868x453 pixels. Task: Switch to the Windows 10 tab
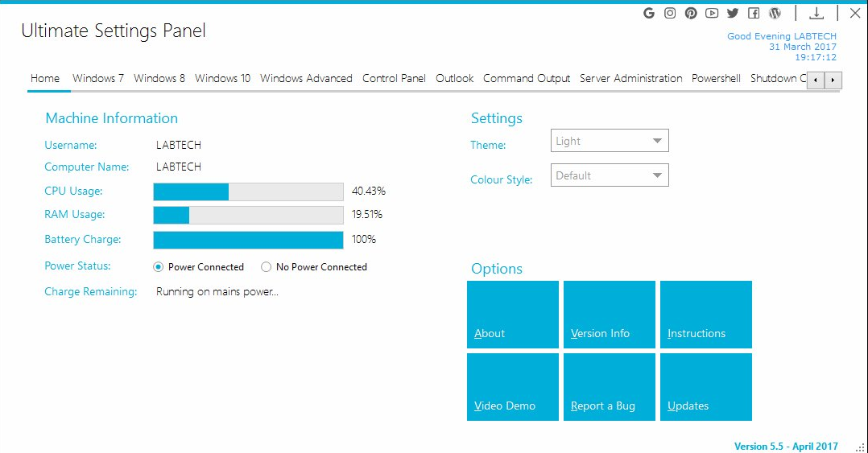tap(222, 79)
